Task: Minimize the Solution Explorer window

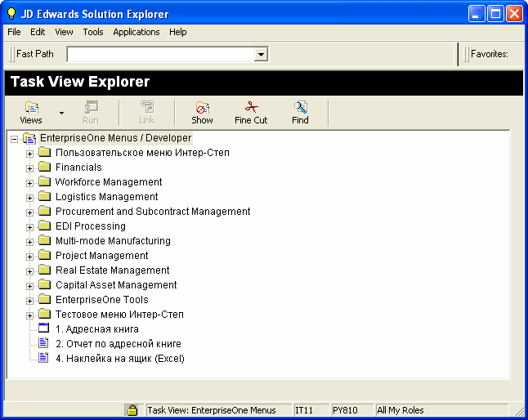Action: (477, 14)
